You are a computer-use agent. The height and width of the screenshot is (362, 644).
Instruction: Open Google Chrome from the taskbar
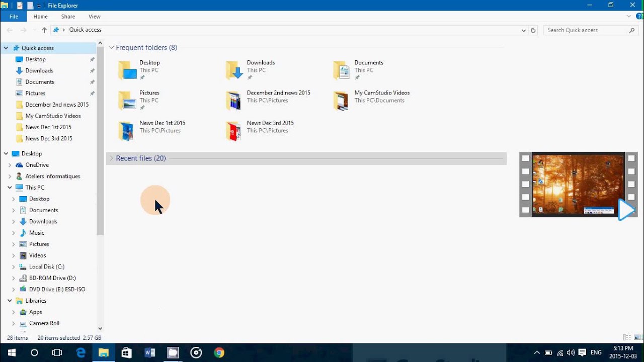coord(218,352)
